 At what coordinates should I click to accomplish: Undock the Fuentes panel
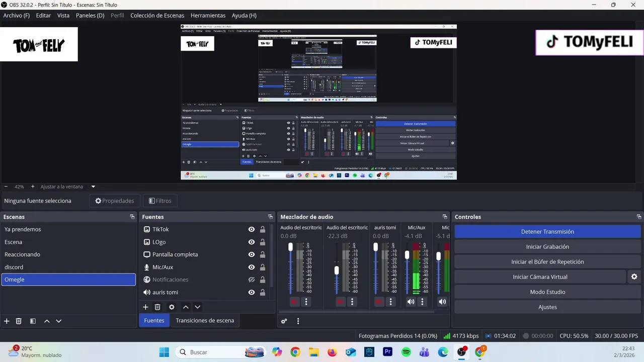pyautogui.click(x=270, y=217)
